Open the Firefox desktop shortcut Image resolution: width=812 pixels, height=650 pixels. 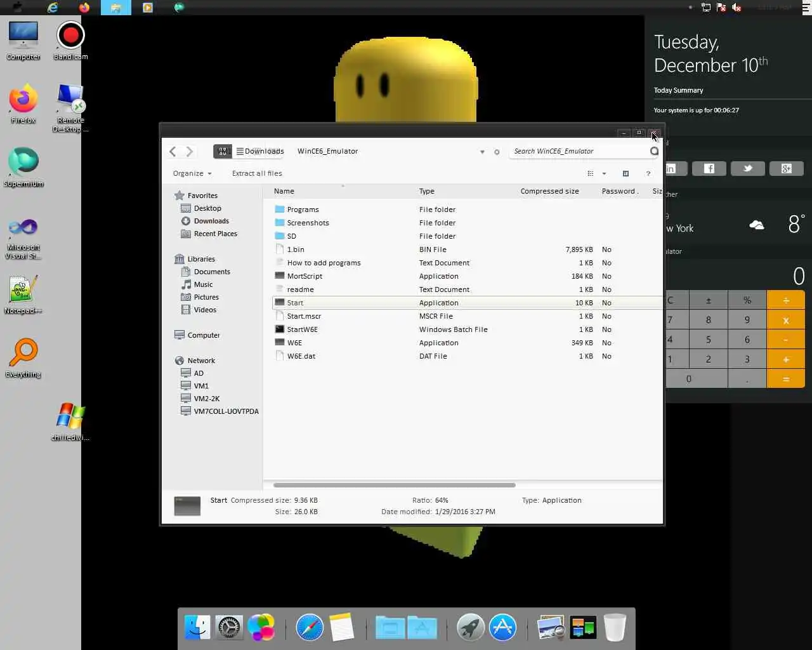23,104
